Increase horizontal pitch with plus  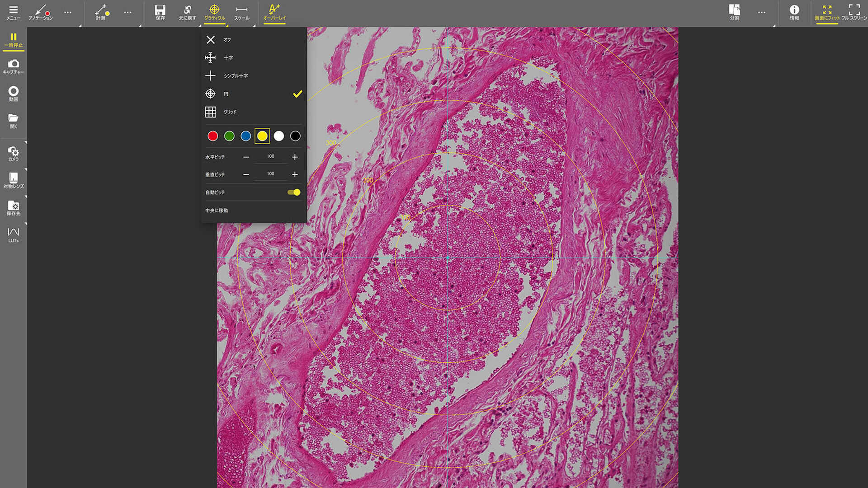pyautogui.click(x=295, y=157)
